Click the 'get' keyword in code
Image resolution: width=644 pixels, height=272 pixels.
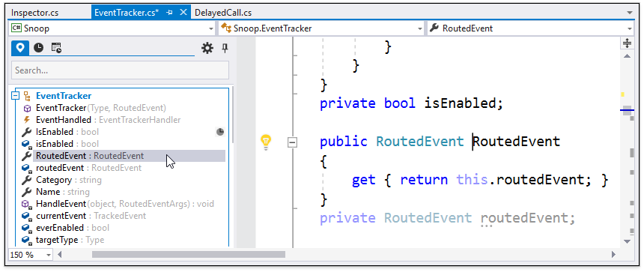tap(363, 180)
